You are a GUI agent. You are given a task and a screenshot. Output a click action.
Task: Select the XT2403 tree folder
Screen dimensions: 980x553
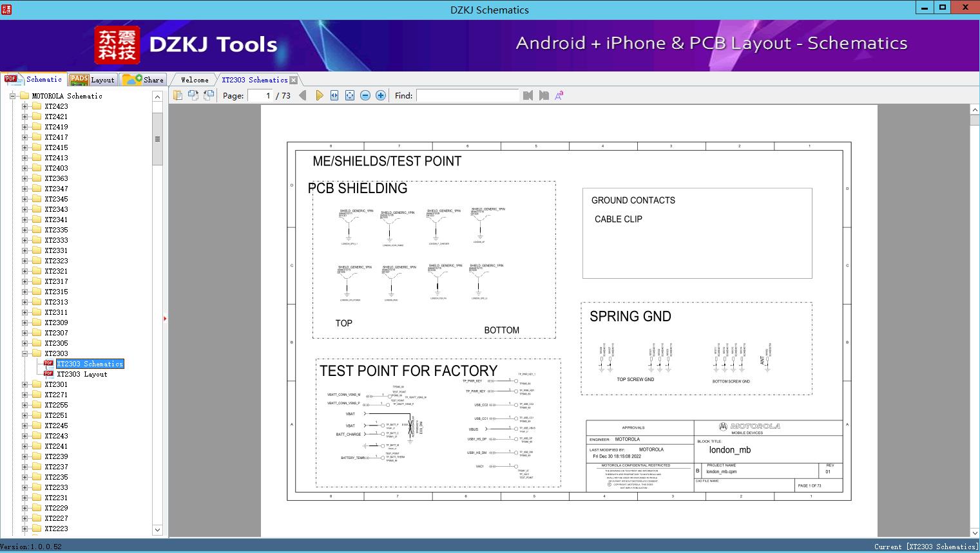56,168
